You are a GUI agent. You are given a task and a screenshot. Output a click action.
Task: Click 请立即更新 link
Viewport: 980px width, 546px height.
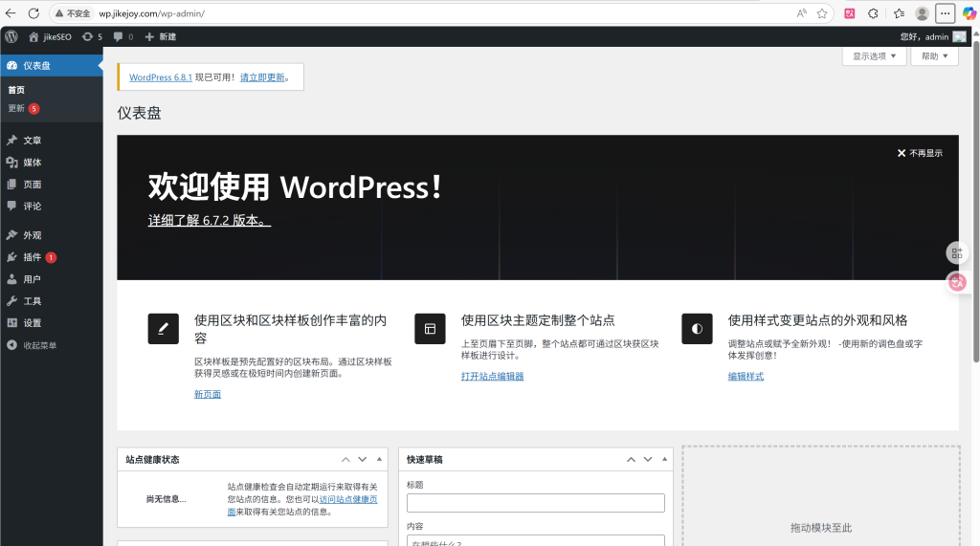click(262, 77)
